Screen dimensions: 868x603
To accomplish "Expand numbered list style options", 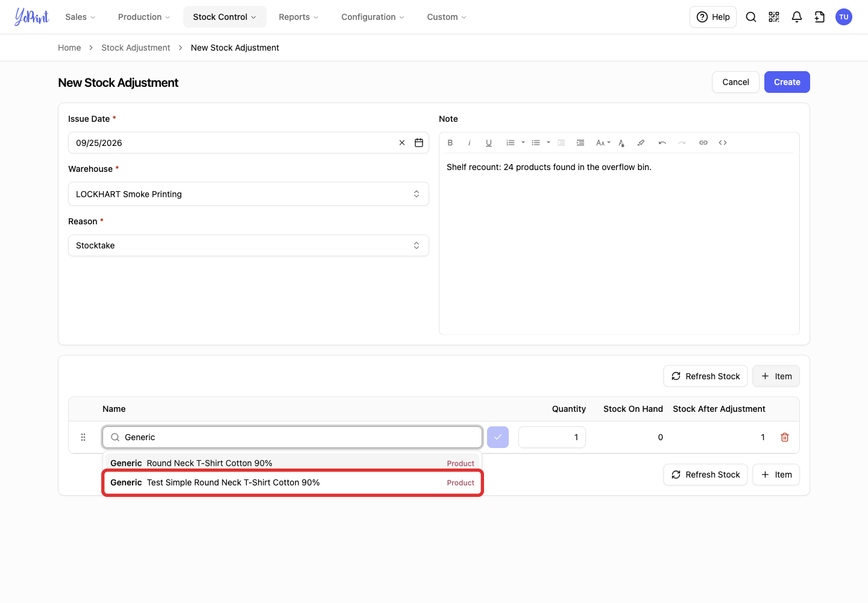I will [523, 143].
